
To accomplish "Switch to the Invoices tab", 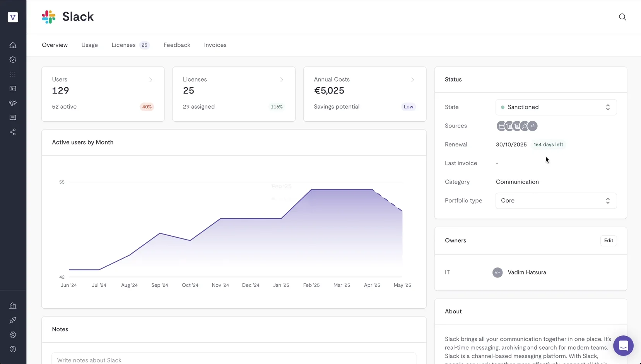I will pos(215,45).
